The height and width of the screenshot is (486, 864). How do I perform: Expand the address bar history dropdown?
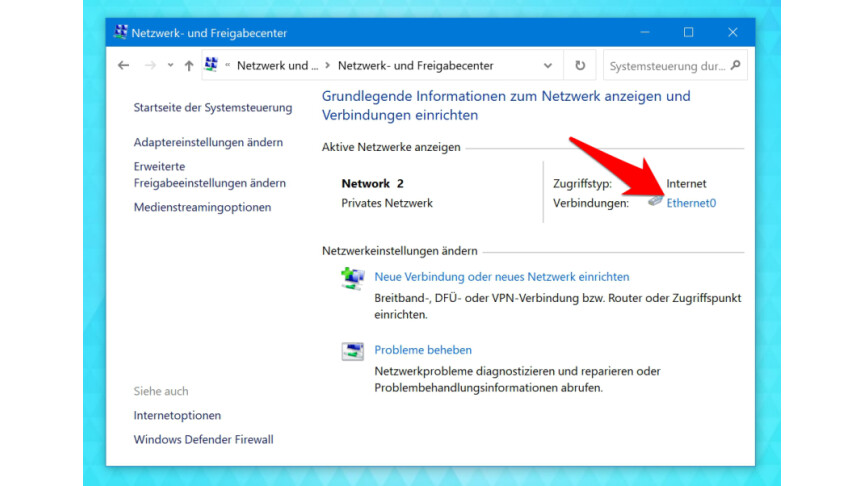point(548,66)
